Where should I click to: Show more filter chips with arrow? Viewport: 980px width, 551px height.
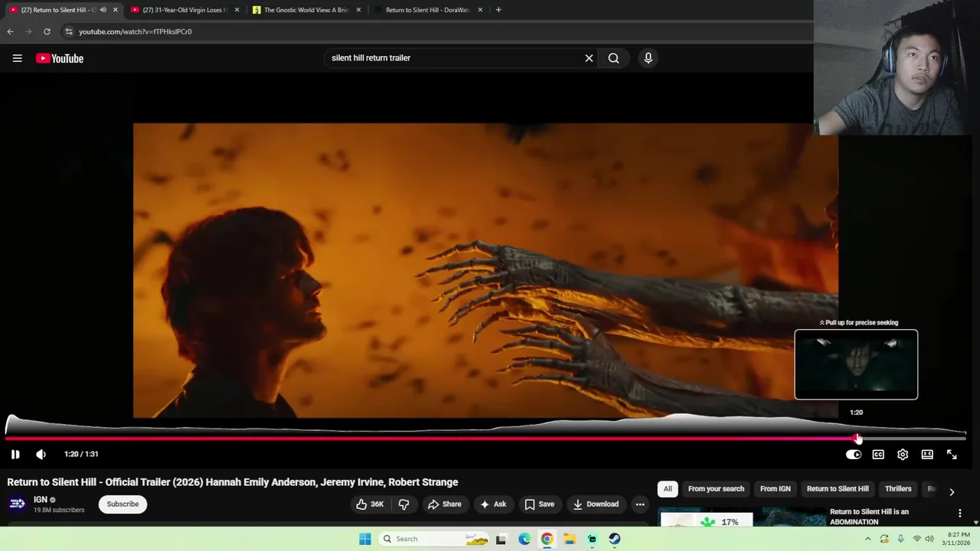coord(952,492)
